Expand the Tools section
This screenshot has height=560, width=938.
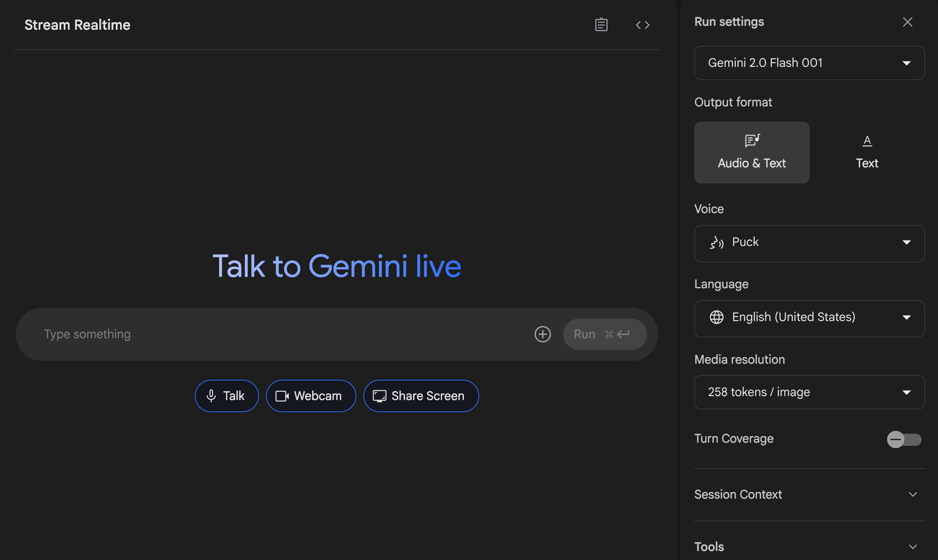(809, 547)
